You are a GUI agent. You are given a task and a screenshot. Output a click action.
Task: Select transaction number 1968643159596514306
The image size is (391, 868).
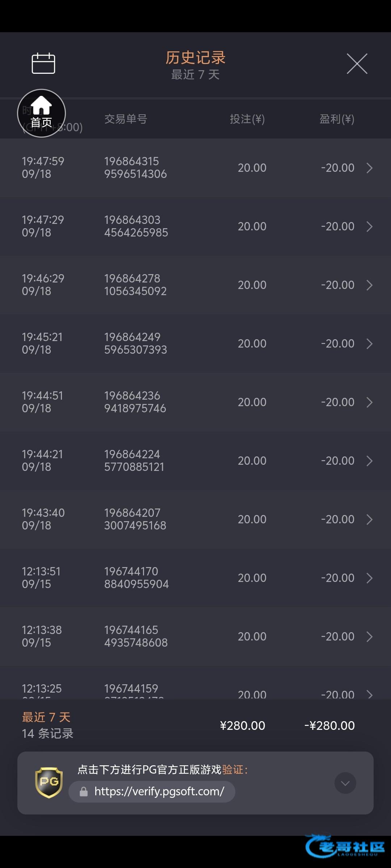135,167
